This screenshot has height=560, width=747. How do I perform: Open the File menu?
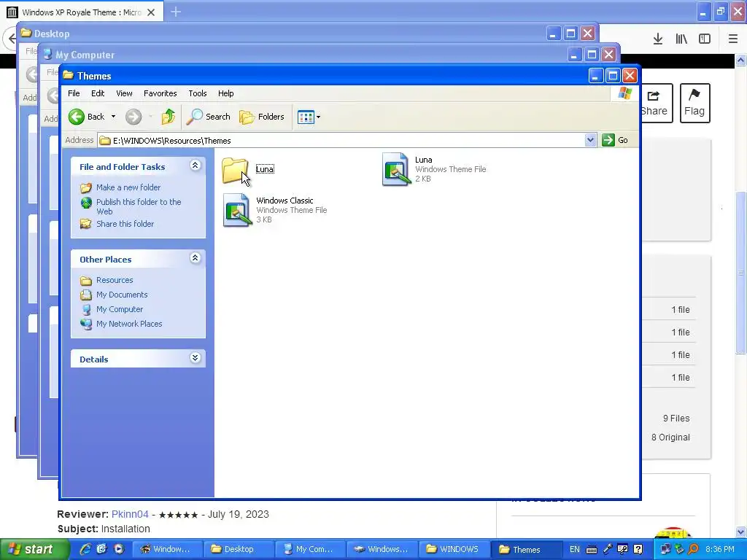click(74, 93)
